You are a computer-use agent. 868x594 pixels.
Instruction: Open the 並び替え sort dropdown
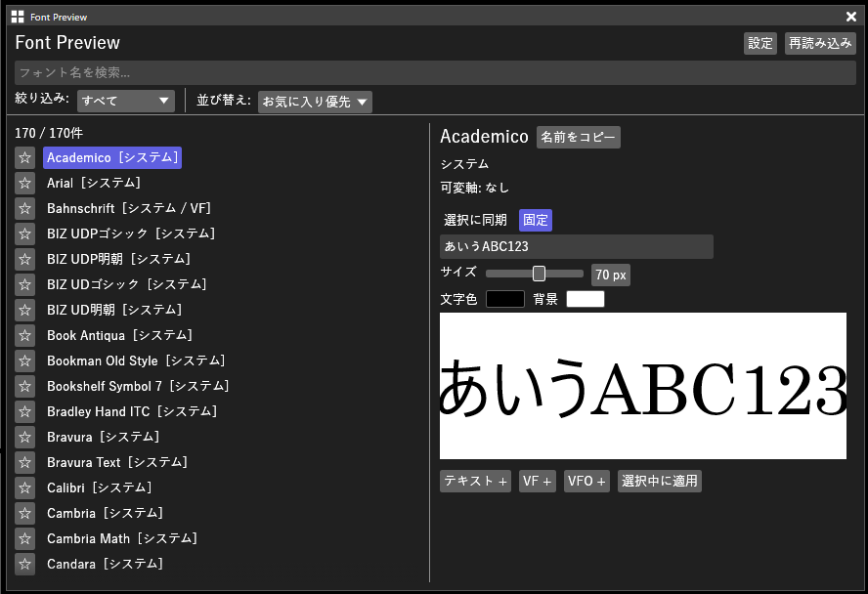(x=315, y=102)
